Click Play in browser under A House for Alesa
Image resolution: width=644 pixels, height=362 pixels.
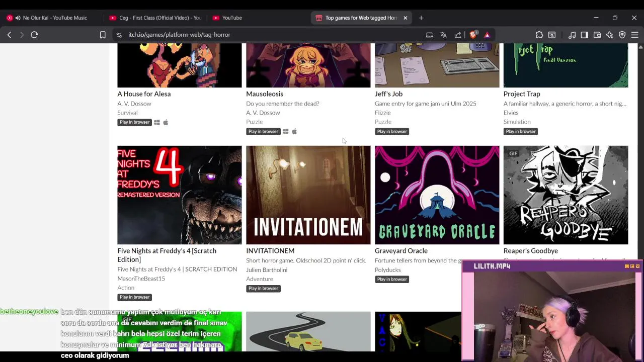tap(134, 122)
